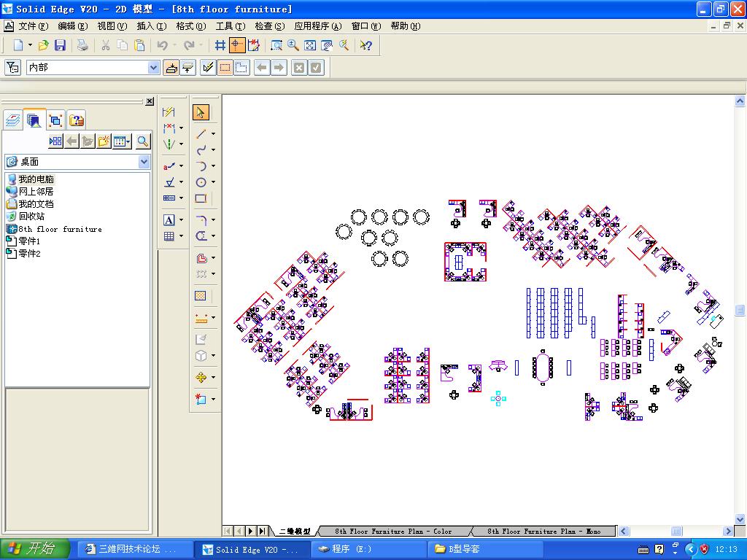747x560 pixels.
Task: Expand the New document dropdown arrow
Action: (x=30, y=45)
